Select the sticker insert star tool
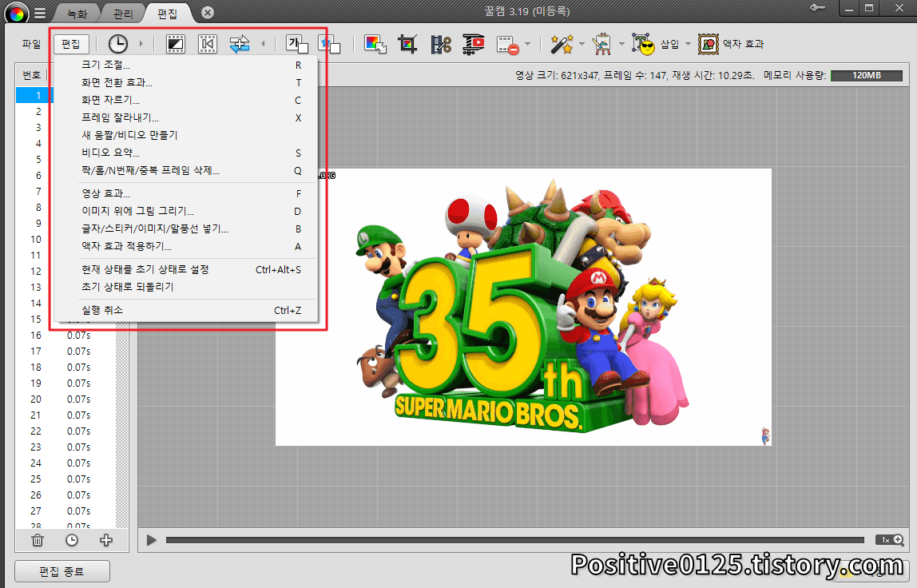The width and height of the screenshot is (917, 588). [x=328, y=44]
